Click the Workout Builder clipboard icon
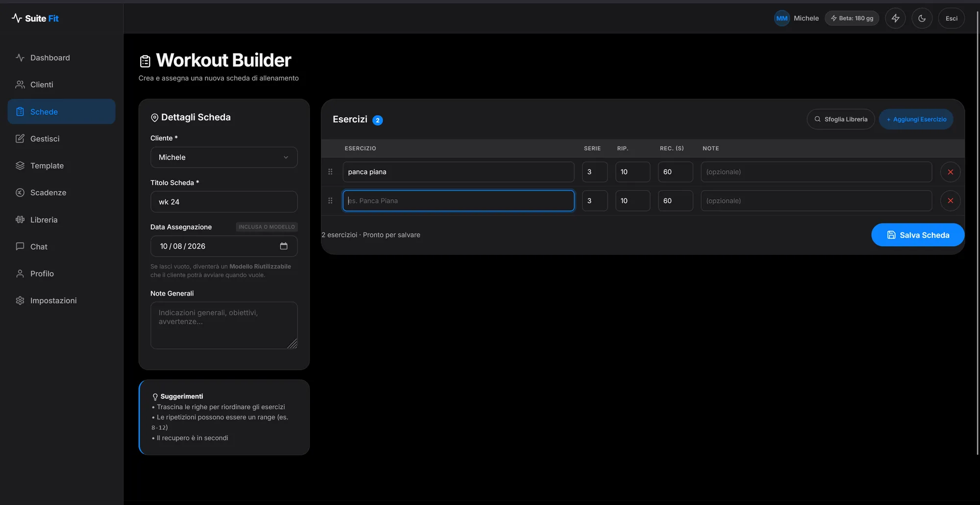 [x=145, y=61]
